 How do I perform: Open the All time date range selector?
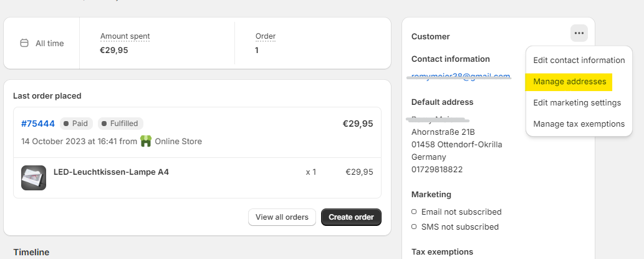click(42, 44)
